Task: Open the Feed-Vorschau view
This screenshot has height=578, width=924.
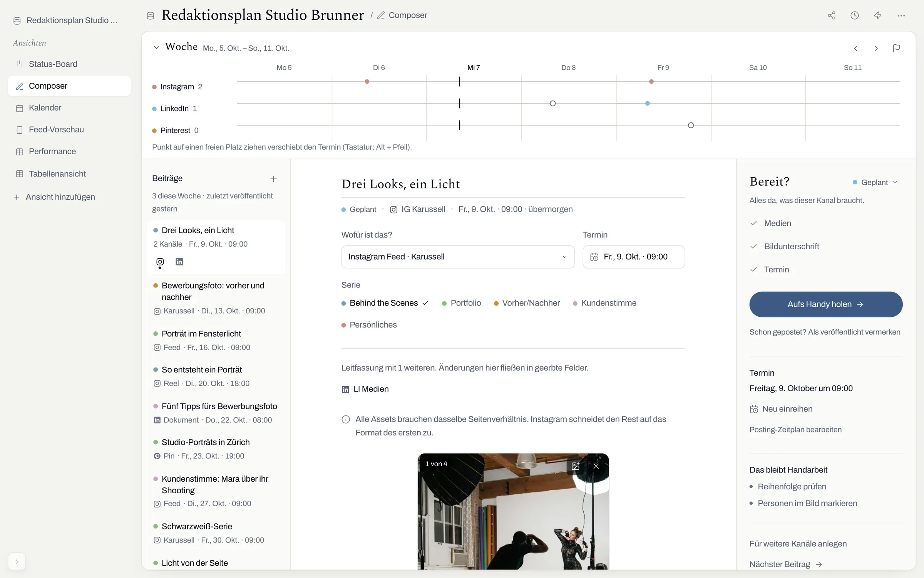Action: [69, 129]
